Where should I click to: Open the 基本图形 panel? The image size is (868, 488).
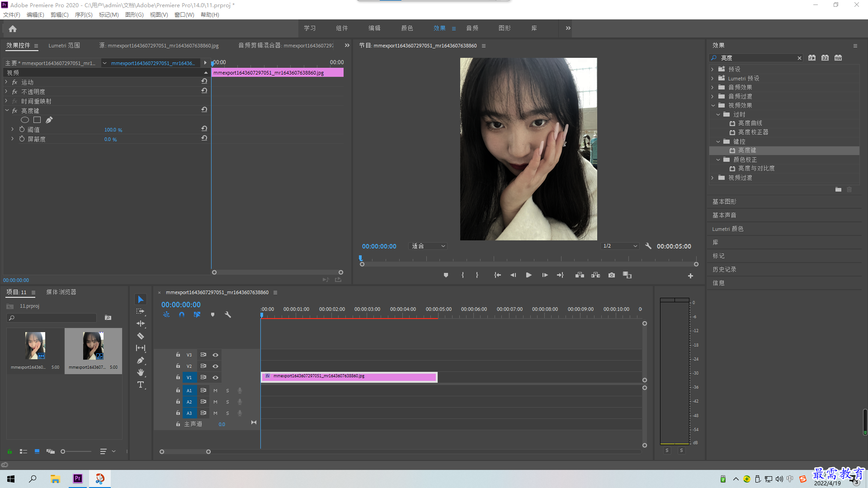724,202
